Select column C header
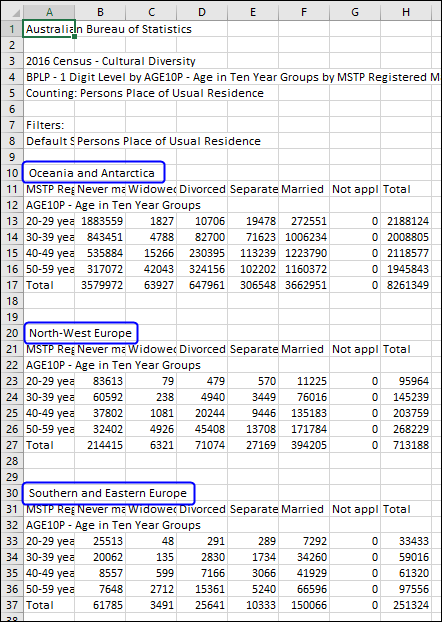The height and width of the screenshot is (622, 442). click(151, 12)
